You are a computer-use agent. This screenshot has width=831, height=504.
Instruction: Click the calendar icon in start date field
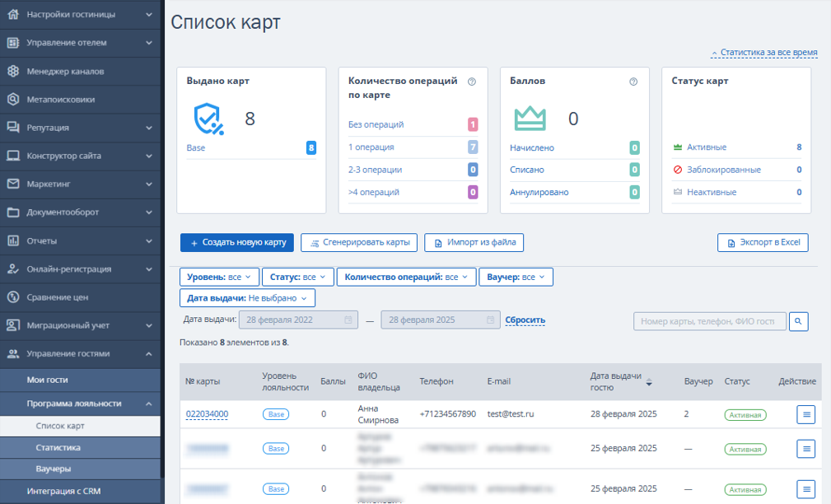click(348, 320)
